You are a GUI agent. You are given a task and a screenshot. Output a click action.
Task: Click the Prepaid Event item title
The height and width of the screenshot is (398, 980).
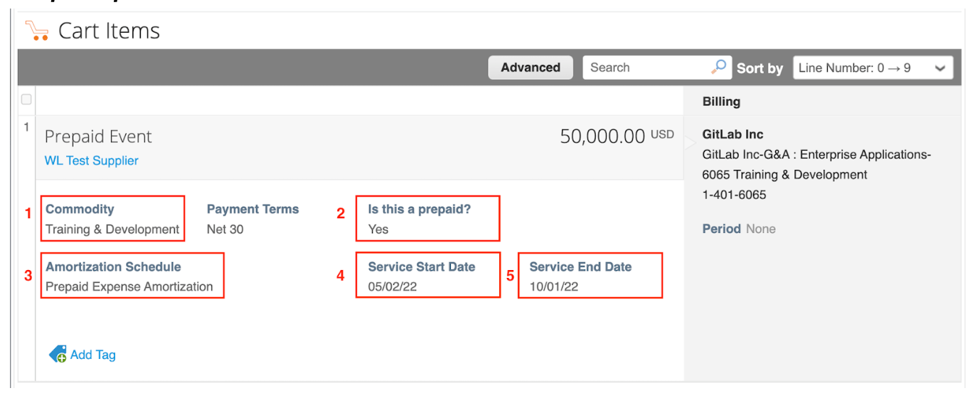pos(98,136)
